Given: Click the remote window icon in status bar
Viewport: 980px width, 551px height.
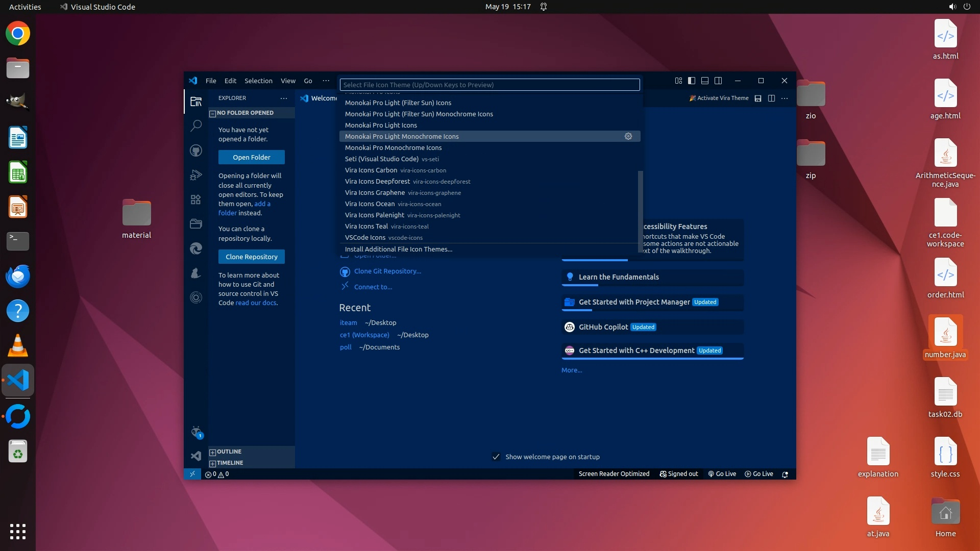Looking at the screenshot, I should click(192, 474).
